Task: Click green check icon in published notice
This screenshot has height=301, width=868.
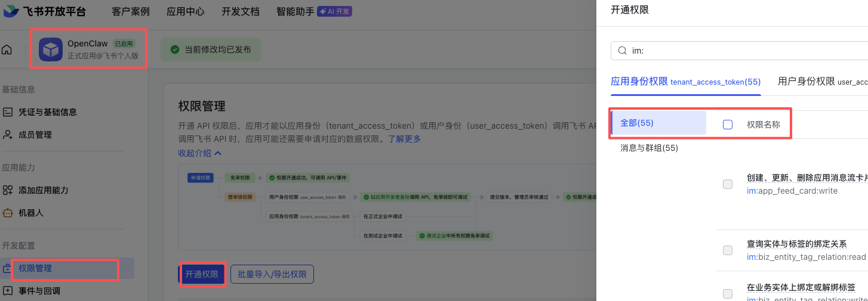Action: point(175,49)
